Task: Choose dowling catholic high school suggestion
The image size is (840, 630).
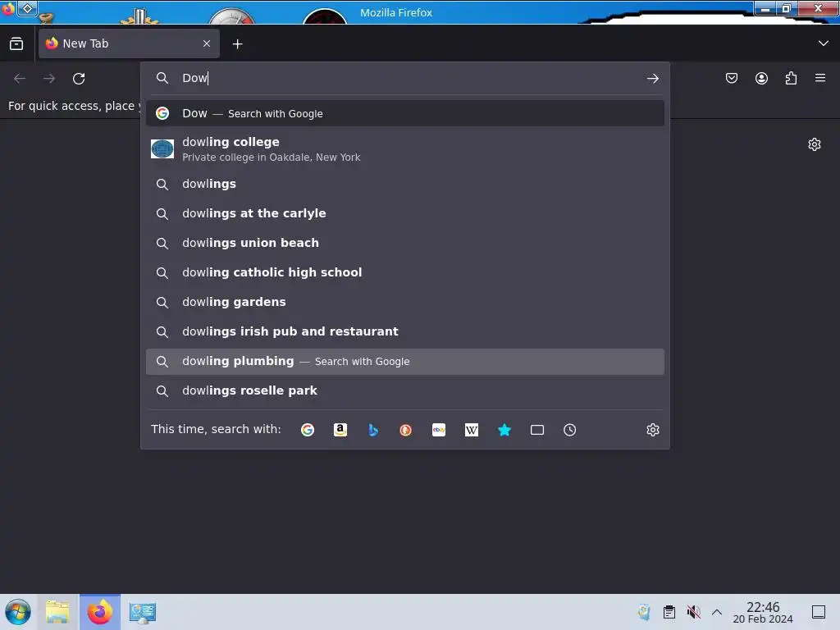Action: pos(405,272)
